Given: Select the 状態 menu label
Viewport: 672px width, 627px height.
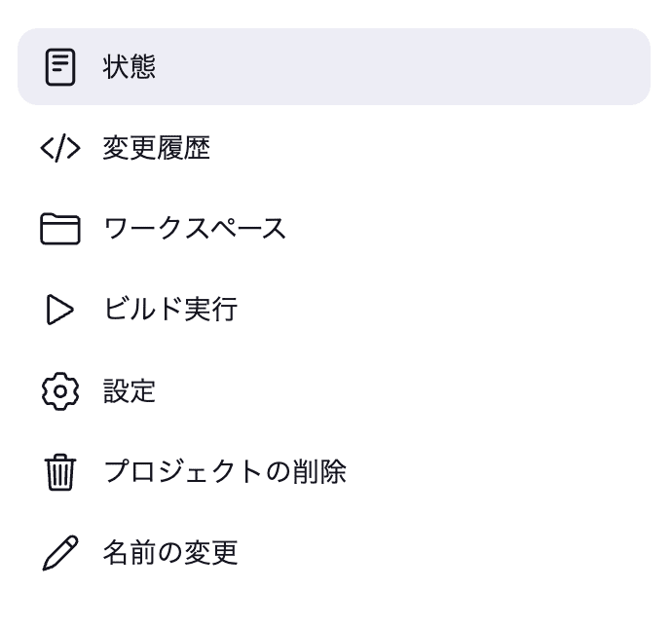Looking at the screenshot, I should tap(130, 67).
